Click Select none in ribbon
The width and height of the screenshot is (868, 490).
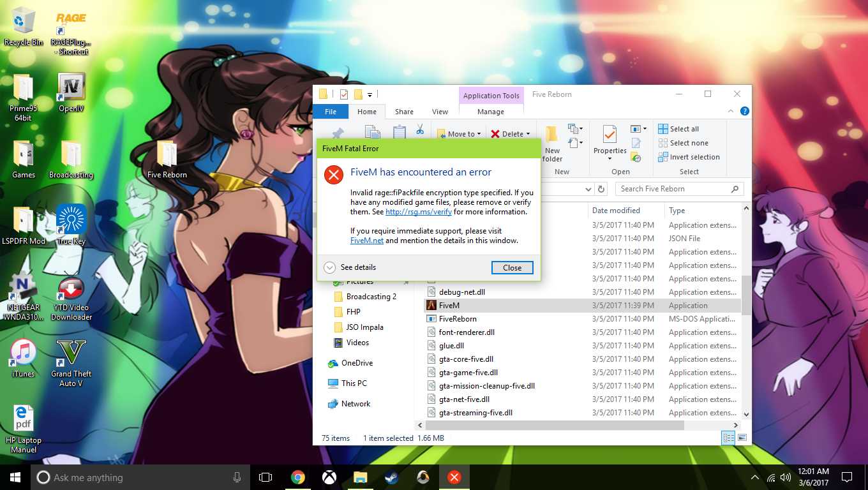[683, 143]
